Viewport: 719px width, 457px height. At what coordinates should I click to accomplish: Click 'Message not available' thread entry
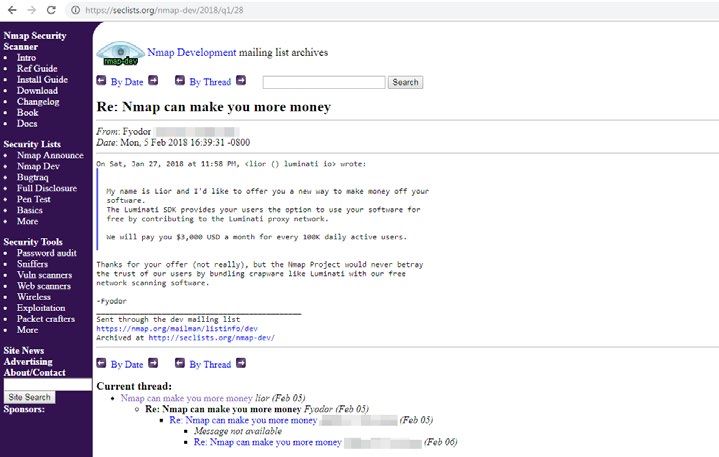coord(238,431)
